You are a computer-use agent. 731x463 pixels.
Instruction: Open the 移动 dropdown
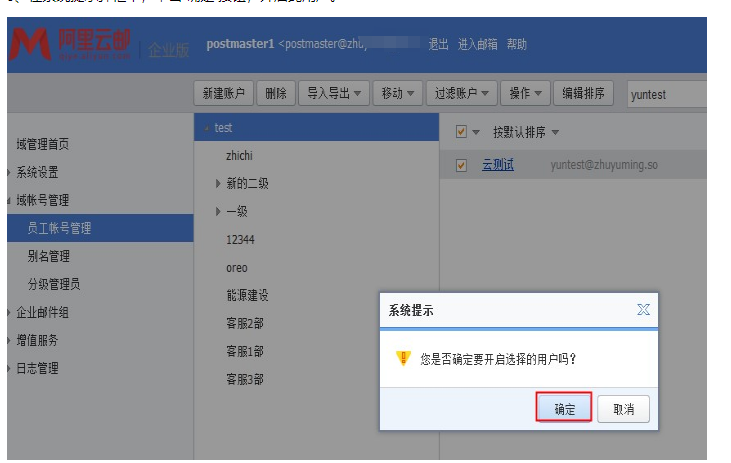(x=397, y=93)
